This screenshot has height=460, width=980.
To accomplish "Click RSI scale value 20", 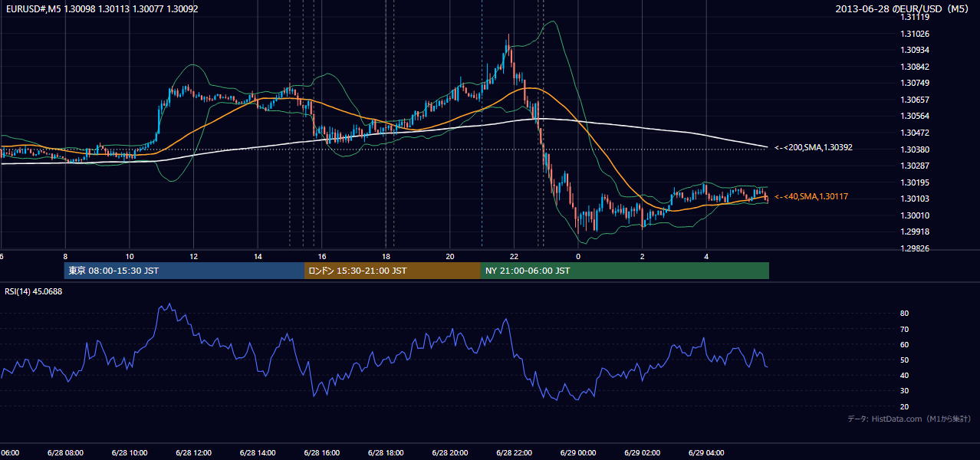I will click(x=905, y=406).
